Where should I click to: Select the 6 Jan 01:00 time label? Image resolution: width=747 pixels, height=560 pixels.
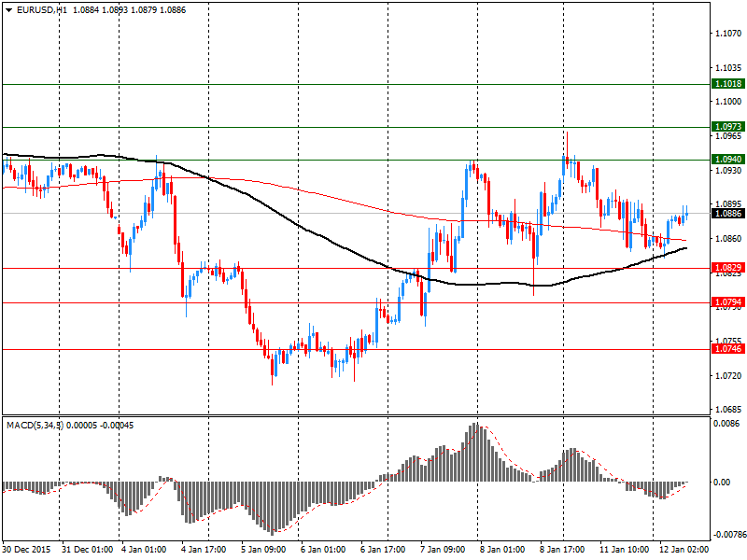(323, 550)
